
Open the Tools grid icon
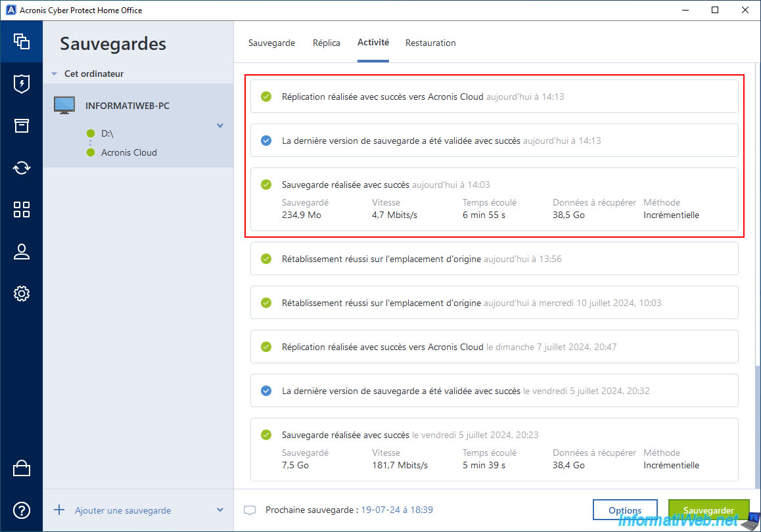21,210
